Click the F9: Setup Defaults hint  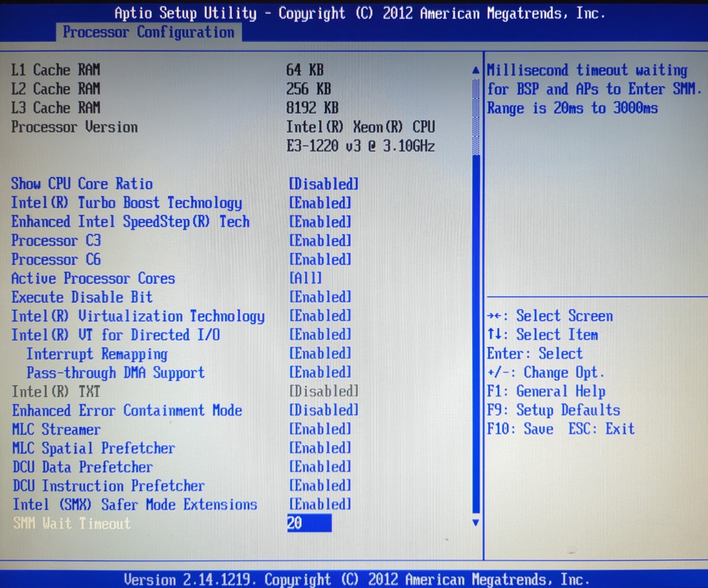[x=554, y=410]
